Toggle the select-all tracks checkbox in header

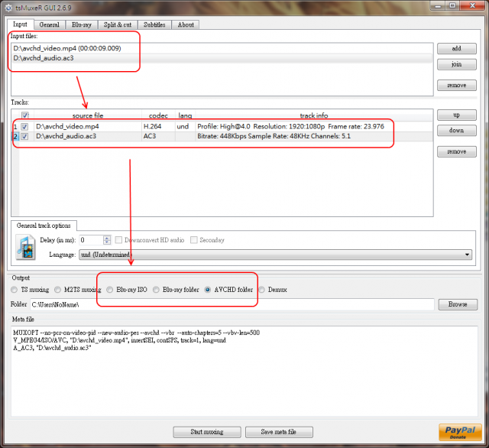pos(25,115)
